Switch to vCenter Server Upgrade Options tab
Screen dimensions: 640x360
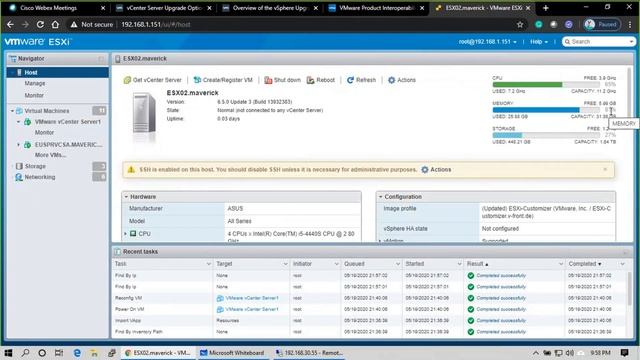point(163,8)
